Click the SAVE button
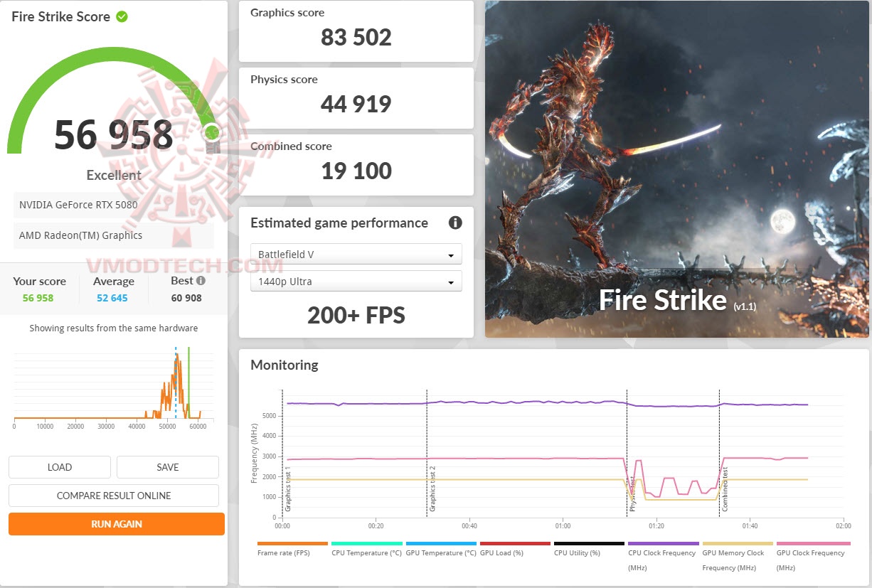Image resolution: width=872 pixels, height=588 pixels. (x=168, y=467)
